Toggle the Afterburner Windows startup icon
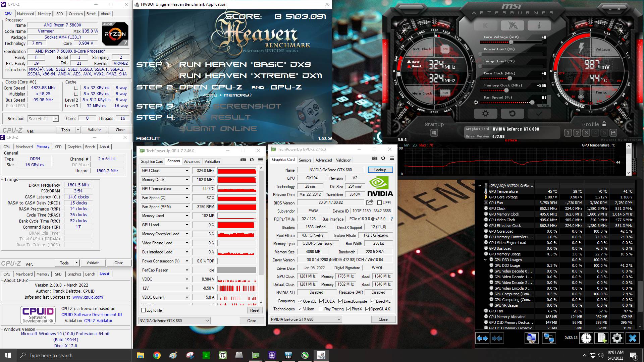Image resolution: width=644 pixels, height=362 pixels. coord(434,133)
